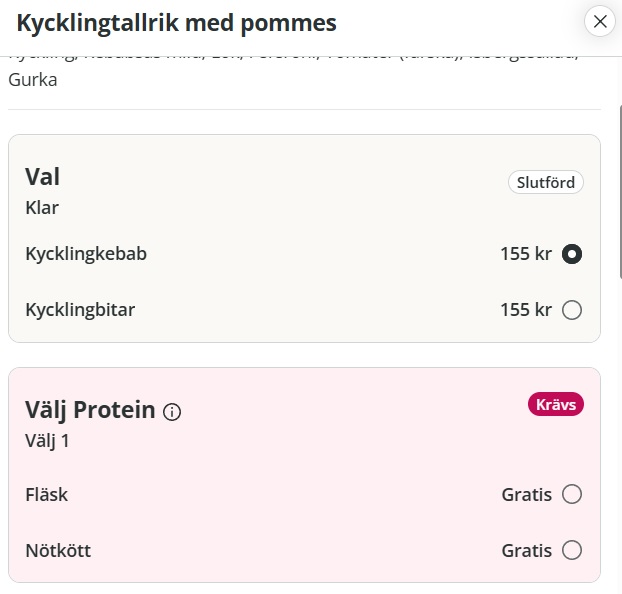Click the Slutförd status badge
Screen dimensions: 622x594
point(546,183)
